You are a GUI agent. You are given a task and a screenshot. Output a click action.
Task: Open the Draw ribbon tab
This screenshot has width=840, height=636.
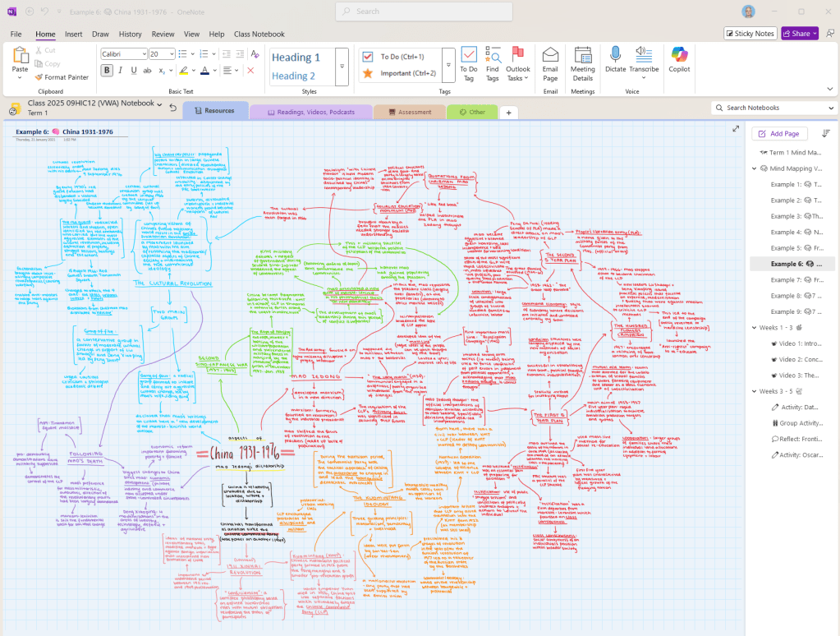(100, 34)
